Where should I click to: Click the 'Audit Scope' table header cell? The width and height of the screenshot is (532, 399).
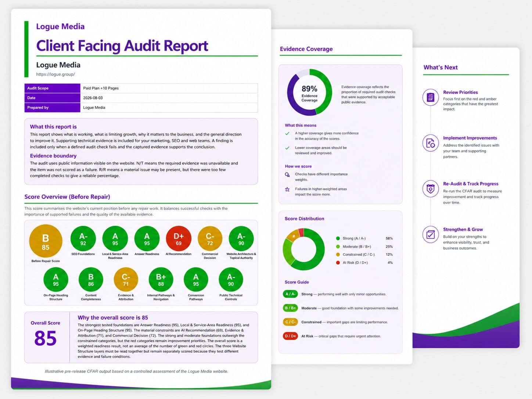click(52, 88)
